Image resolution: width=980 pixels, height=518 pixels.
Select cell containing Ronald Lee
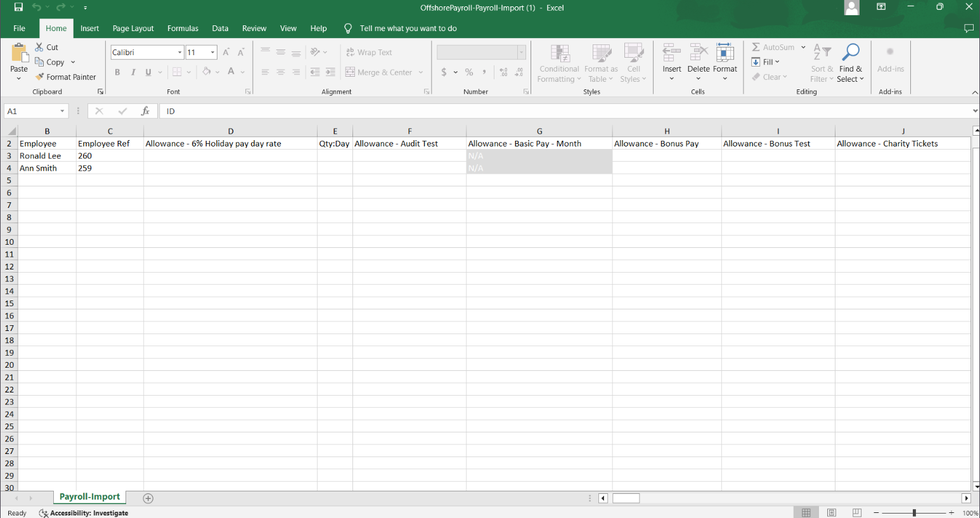click(x=47, y=156)
